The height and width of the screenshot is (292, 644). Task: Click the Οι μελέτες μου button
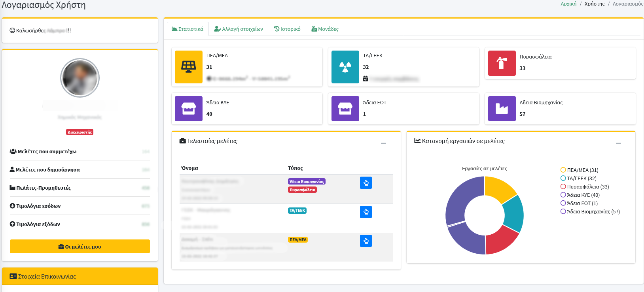(x=80, y=247)
